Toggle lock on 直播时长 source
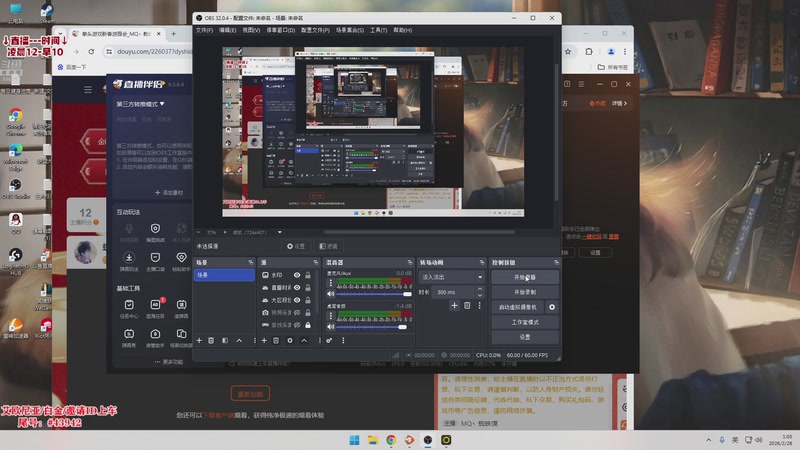Viewport: 800px width, 450px height. 308,288
